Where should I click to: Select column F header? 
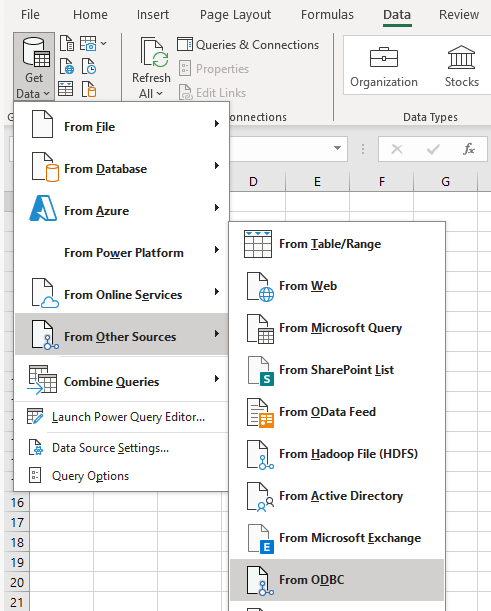pos(381,182)
